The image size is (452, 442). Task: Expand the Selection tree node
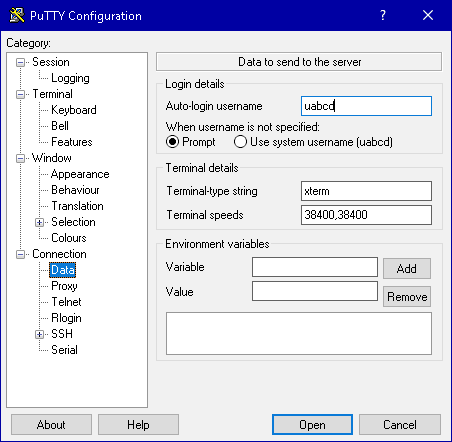[39, 222]
